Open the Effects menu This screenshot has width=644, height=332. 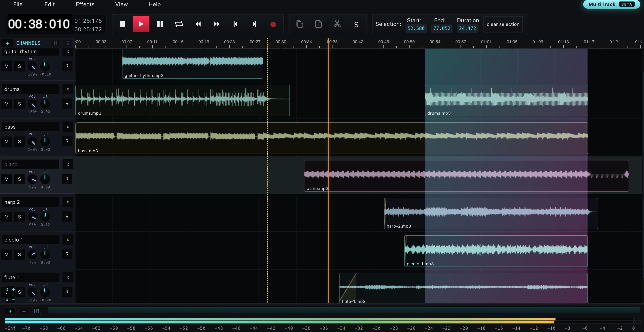pos(85,4)
